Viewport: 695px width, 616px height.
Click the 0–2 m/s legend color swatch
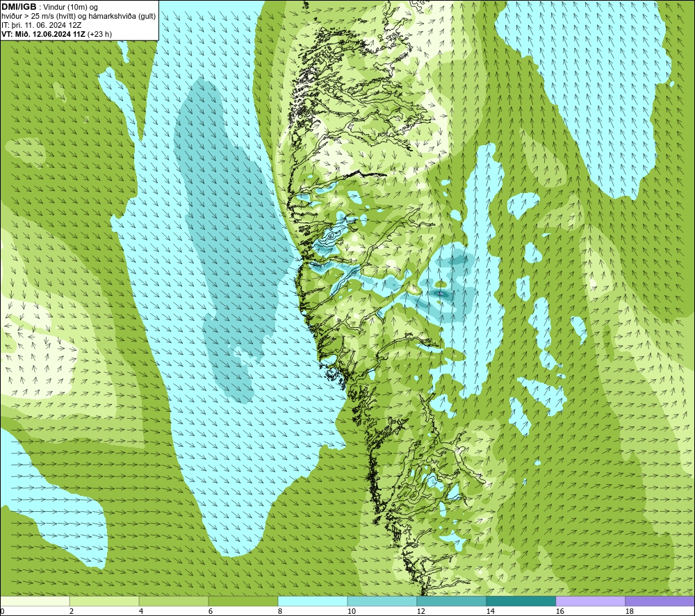(35, 601)
